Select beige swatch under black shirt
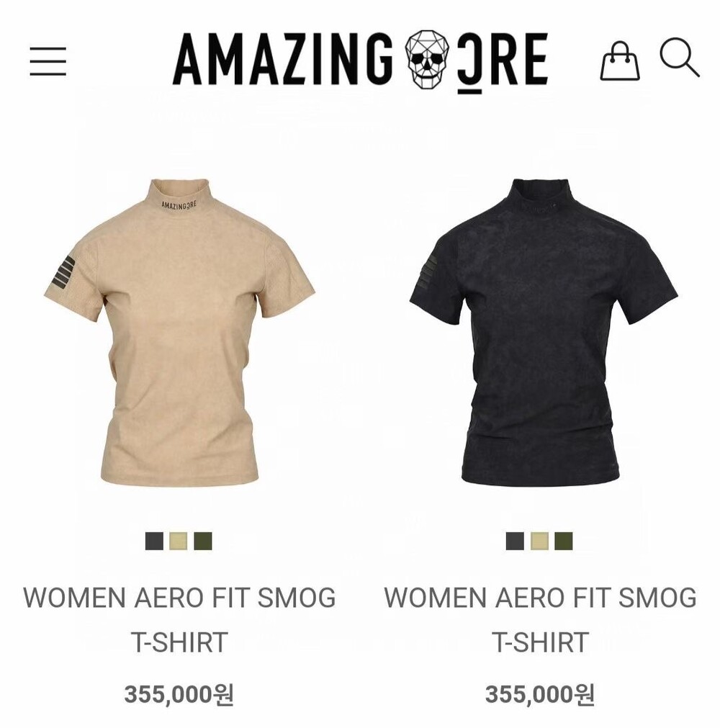Viewport: 720px width, 728px height. click(539, 541)
